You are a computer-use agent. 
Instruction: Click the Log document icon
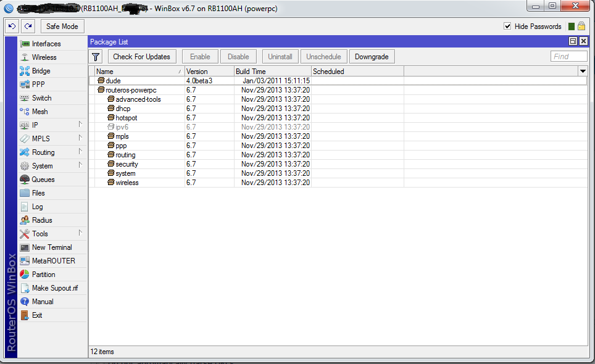point(25,207)
